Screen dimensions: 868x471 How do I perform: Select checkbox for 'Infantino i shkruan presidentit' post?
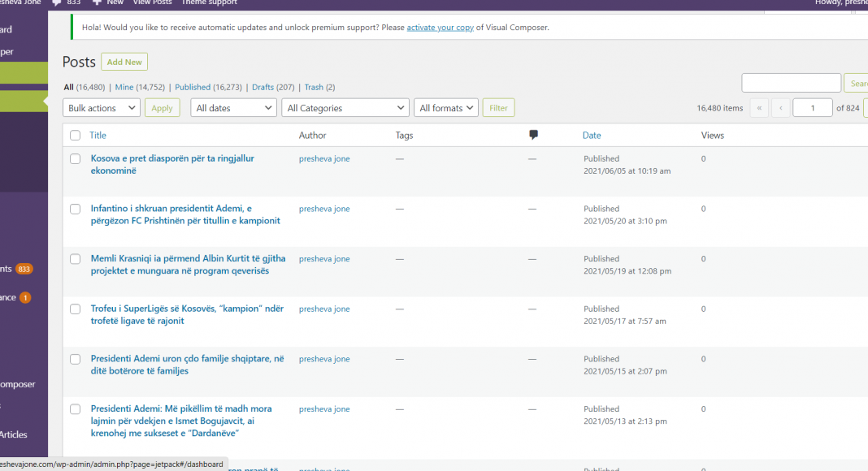(x=76, y=209)
